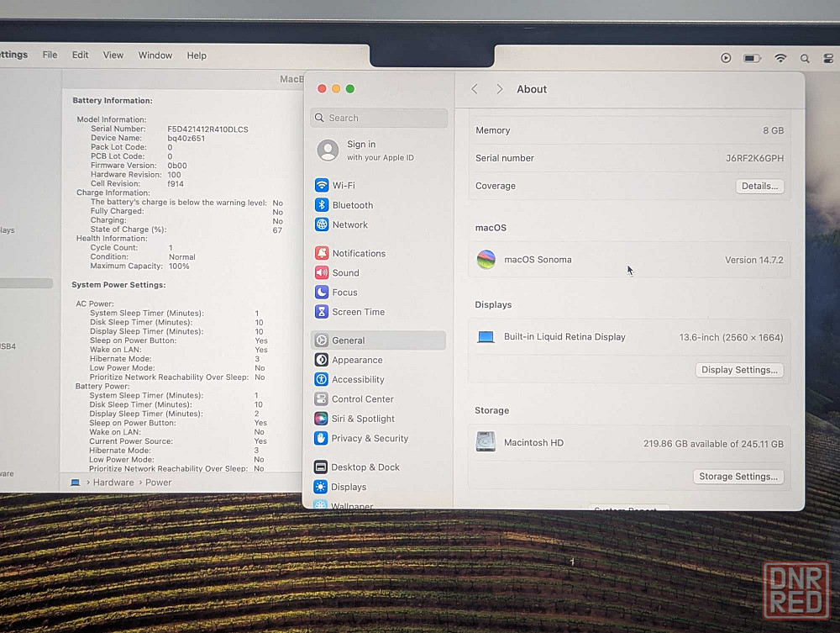
Task: Open the View menu
Action: pyautogui.click(x=113, y=55)
